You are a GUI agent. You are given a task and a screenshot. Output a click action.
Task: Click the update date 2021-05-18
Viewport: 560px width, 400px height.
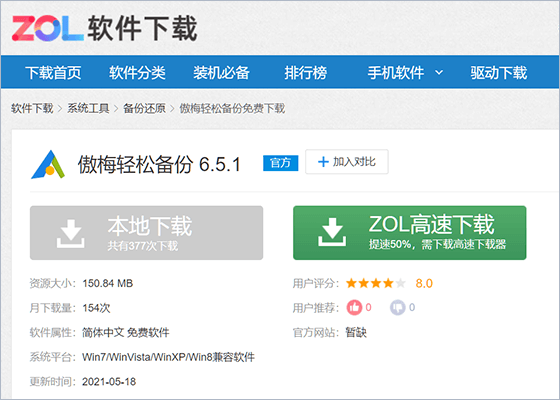click(x=109, y=382)
